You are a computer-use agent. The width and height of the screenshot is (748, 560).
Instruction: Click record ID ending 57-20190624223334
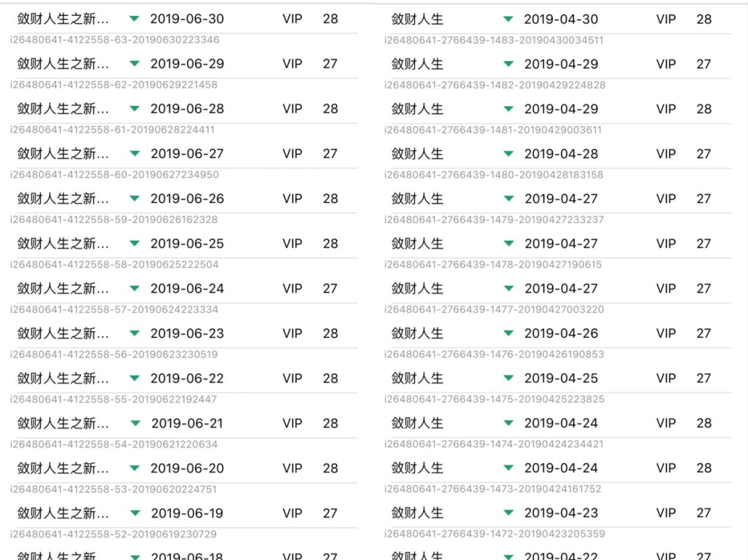[114, 309]
